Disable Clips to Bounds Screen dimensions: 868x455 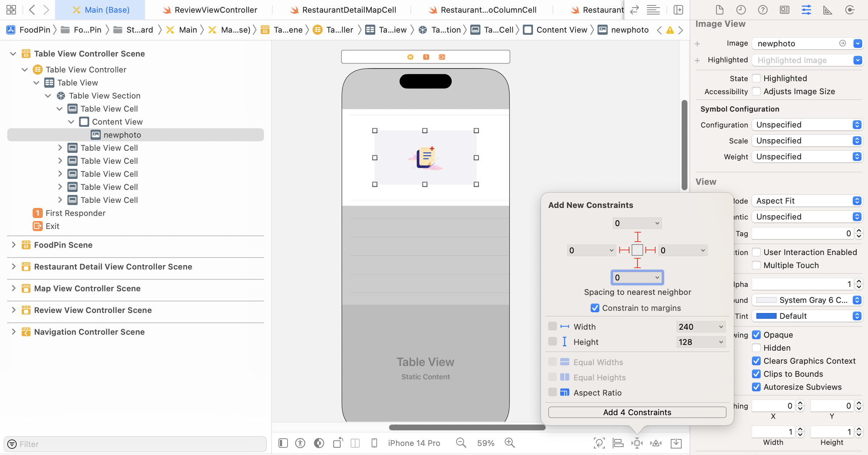756,374
